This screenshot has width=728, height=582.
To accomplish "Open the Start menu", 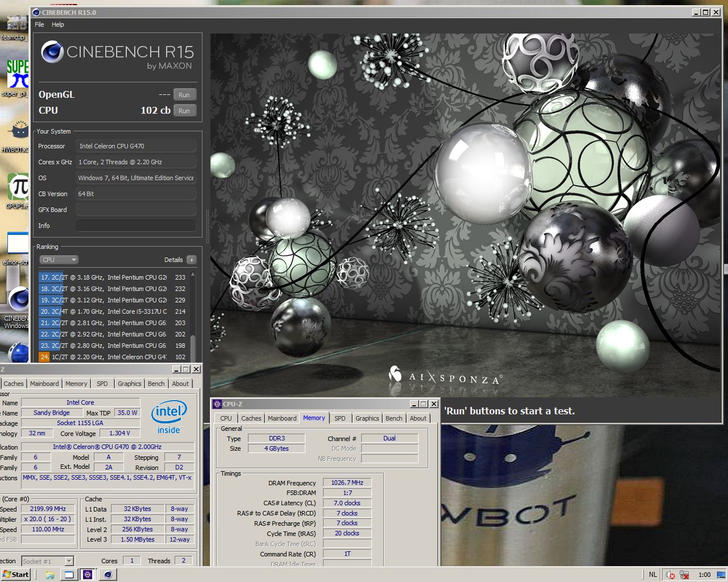I will tap(15, 575).
